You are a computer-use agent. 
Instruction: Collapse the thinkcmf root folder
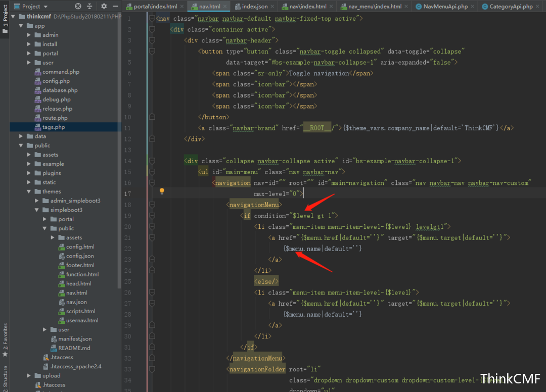pos(13,16)
